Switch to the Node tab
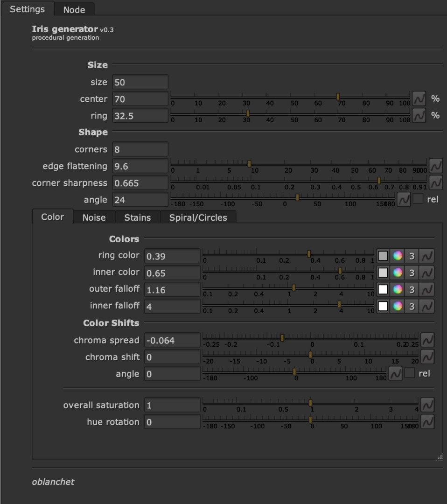447x504 pixels. pyautogui.click(x=74, y=9)
